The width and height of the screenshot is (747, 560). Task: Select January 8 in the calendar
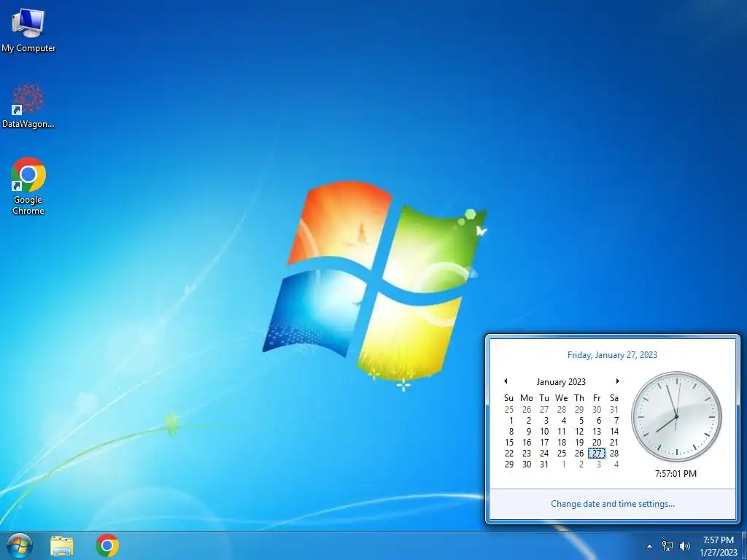click(511, 432)
